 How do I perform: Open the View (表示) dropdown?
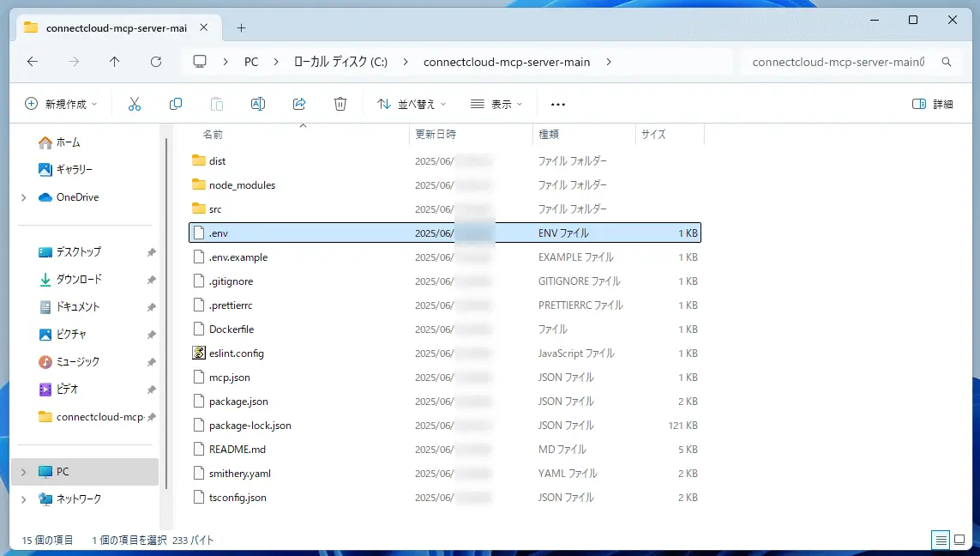496,104
